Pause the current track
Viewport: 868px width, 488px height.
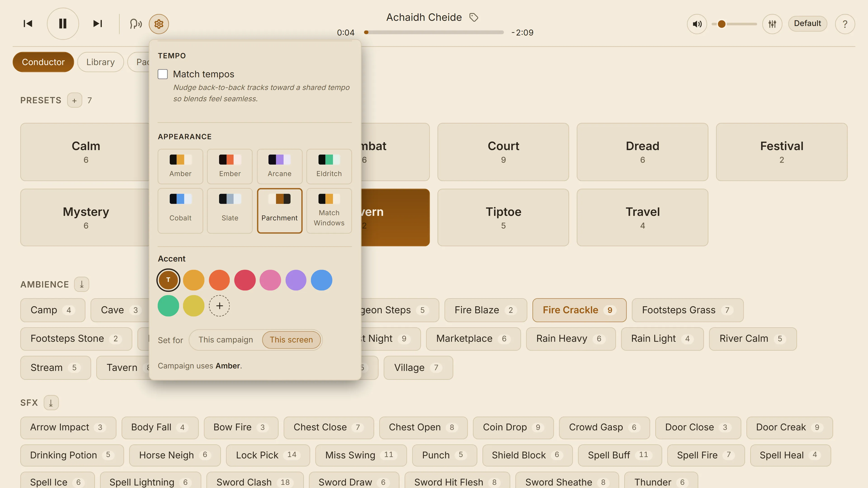click(63, 23)
